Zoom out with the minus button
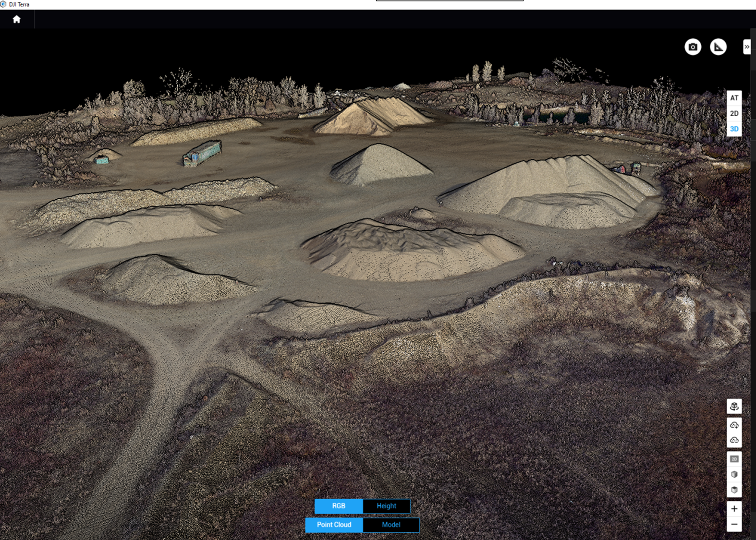This screenshot has height=540, width=756. coord(734,524)
